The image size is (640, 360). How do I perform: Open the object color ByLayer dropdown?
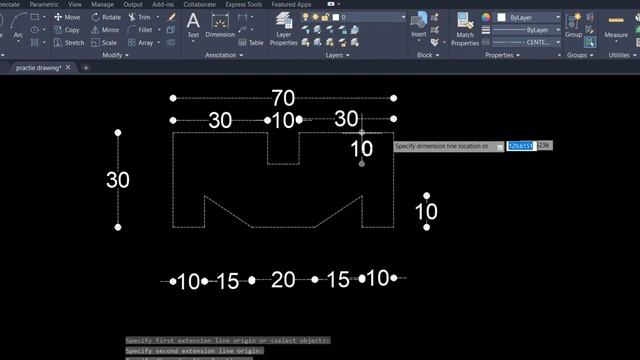click(558, 18)
